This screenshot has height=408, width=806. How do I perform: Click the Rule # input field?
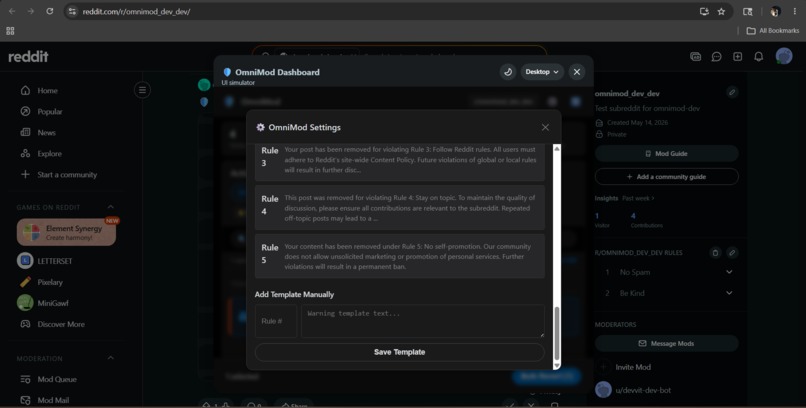pyautogui.click(x=276, y=321)
